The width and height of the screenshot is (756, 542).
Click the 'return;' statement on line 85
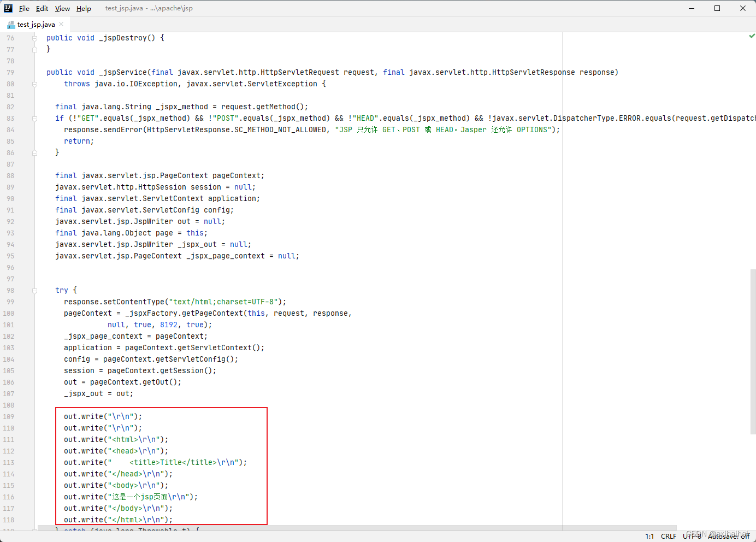coord(79,141)
